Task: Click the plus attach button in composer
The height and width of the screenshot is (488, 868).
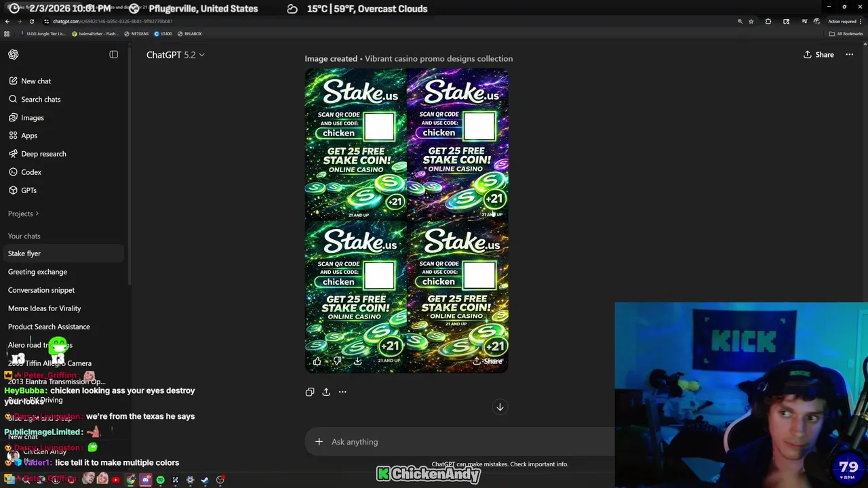Action: [319, 442]
